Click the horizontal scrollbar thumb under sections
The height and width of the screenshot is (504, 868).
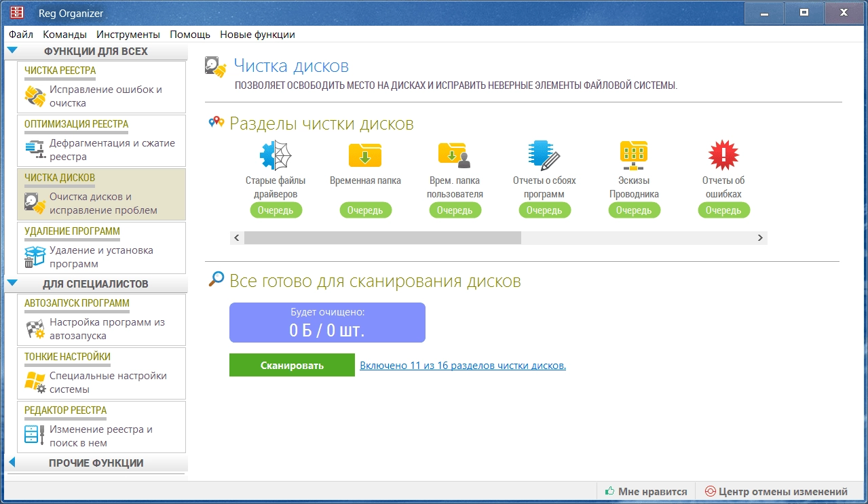pyautogui.click(x=383, y=238)
